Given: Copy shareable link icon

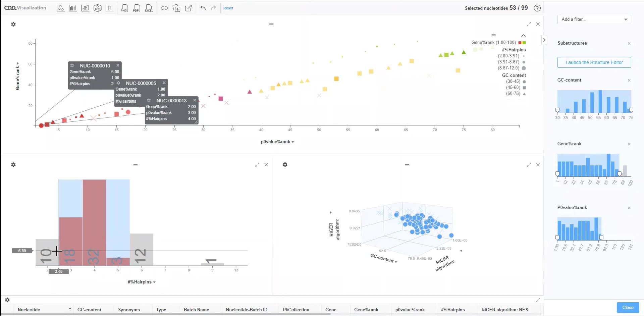Looking at the screenshot, I should pos(164,8).
